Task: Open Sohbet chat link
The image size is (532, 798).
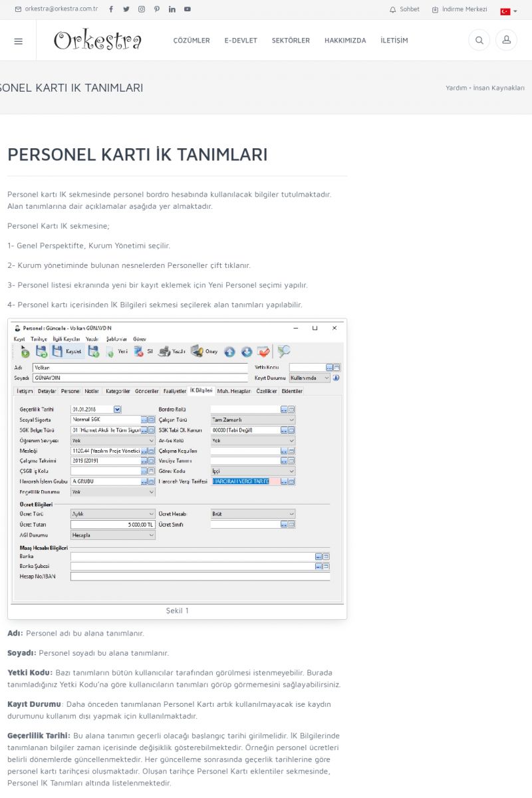Action: click(404, 9)
